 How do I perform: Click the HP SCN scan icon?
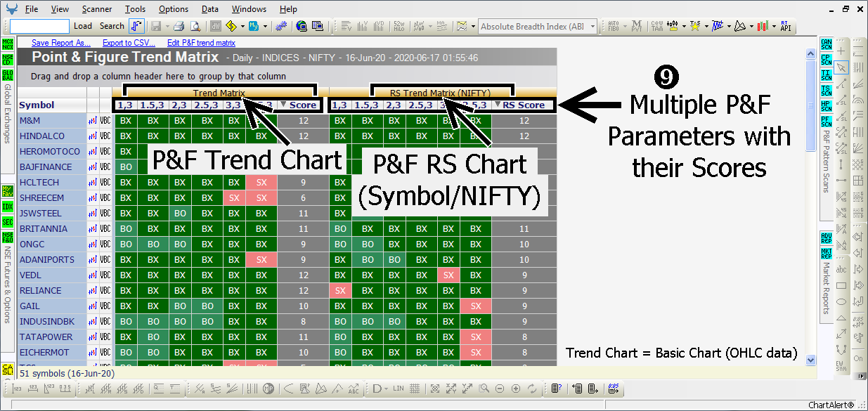826,105
